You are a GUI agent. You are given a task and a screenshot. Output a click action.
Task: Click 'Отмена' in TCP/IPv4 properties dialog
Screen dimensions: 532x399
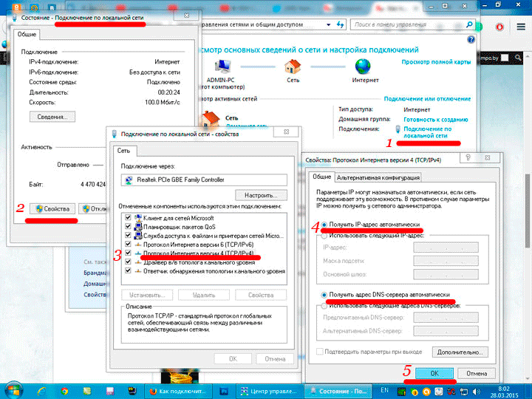[x=477, y=373]
